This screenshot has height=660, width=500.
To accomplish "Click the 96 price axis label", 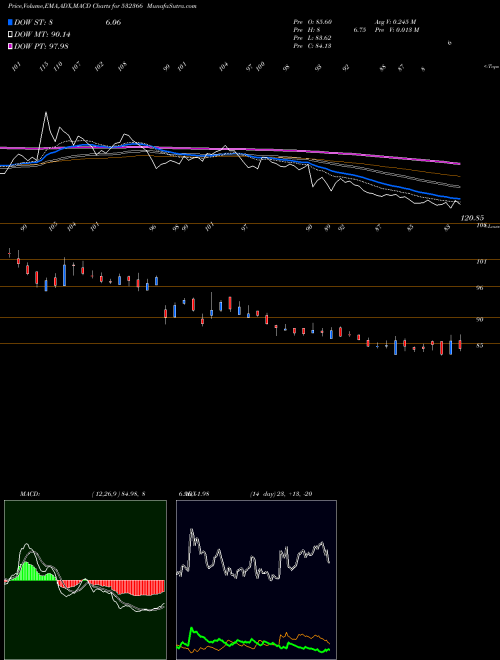I will pos(480,289).
